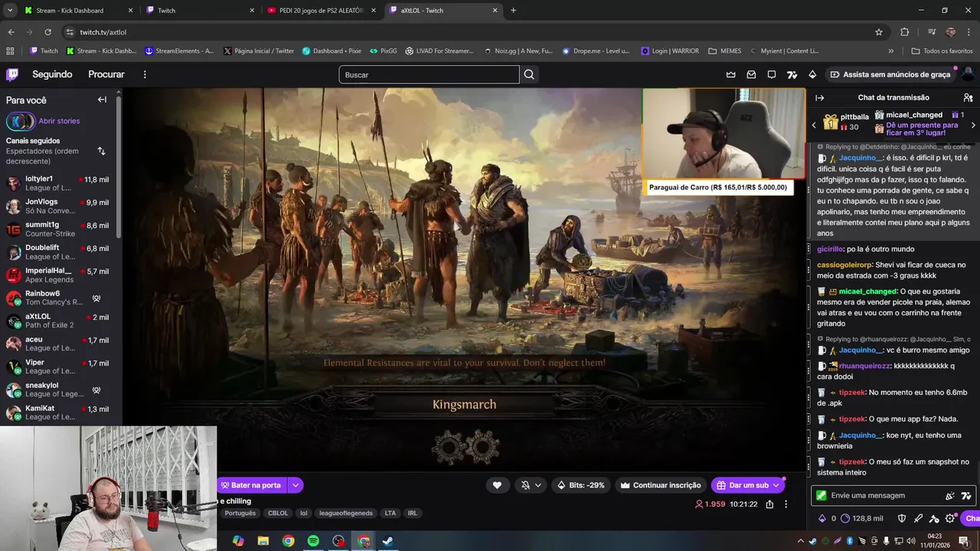The height and width of the screenshot is (551, 980).
Task: Open stream more options vertical dots
Action: 786,504
